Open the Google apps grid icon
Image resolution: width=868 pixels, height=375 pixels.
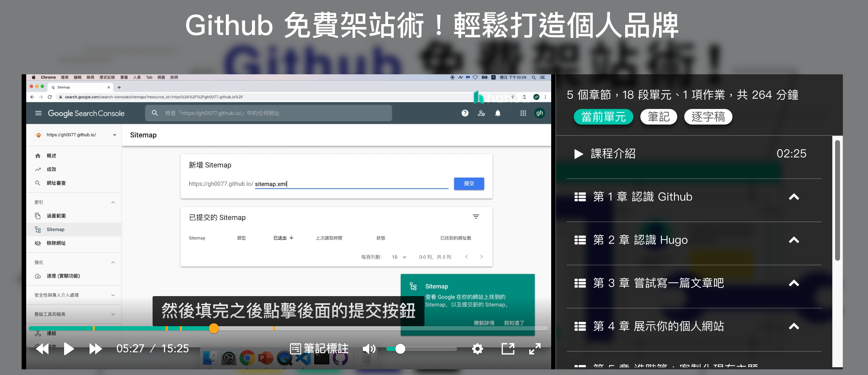(523, 113)
